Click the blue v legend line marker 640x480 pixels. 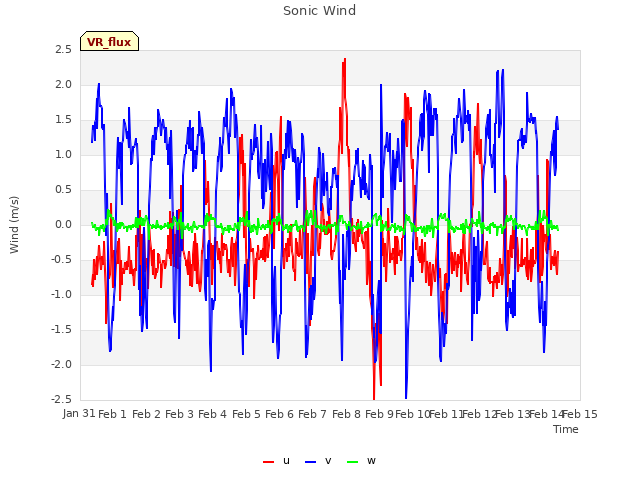coord(311,462)
